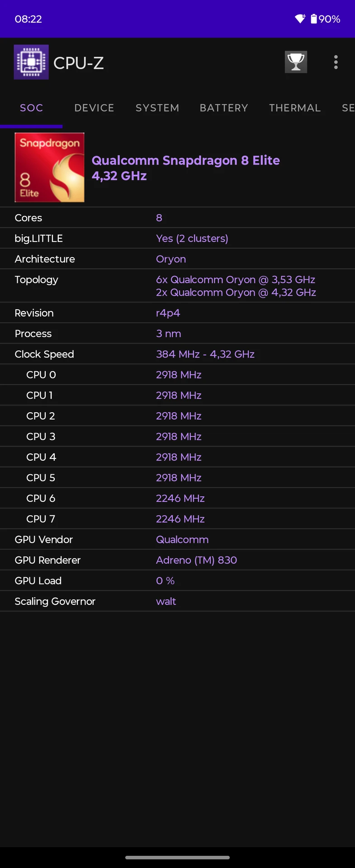Open the three-dot overflow menu
This screenshot has width=355, height=868.
click(x=336, y=62)
